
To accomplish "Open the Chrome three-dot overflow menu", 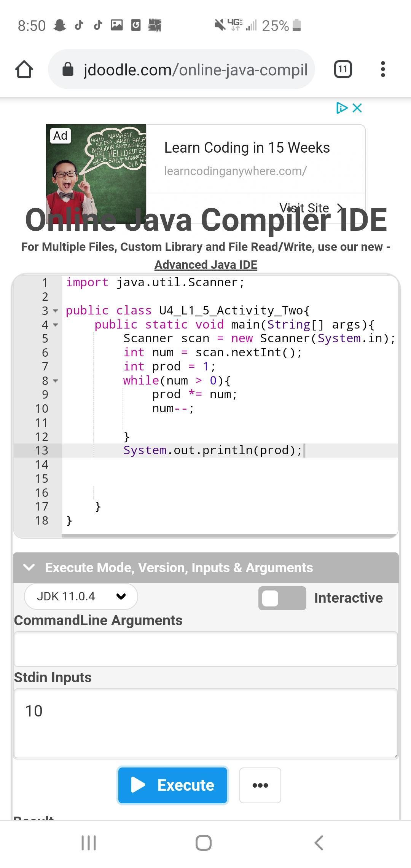I will coord(383,69).
